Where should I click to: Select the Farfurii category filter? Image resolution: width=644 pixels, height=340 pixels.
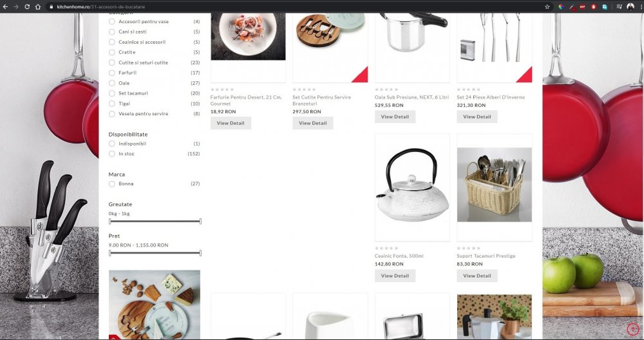click(x=111, y=73)
